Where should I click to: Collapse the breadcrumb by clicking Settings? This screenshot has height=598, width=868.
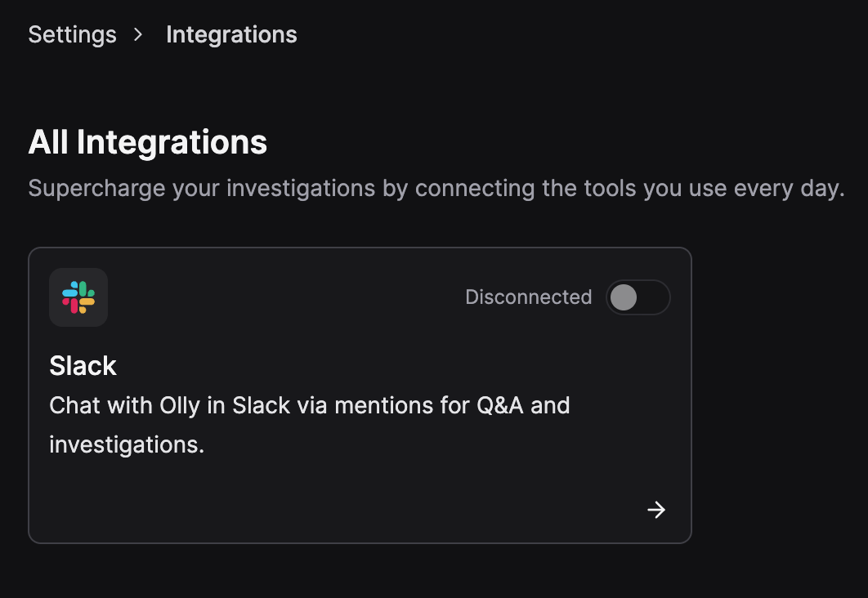[72, 35]
